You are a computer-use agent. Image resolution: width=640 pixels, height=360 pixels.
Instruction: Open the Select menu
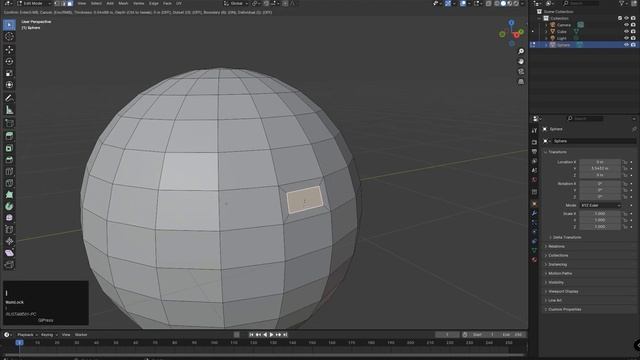96,3
